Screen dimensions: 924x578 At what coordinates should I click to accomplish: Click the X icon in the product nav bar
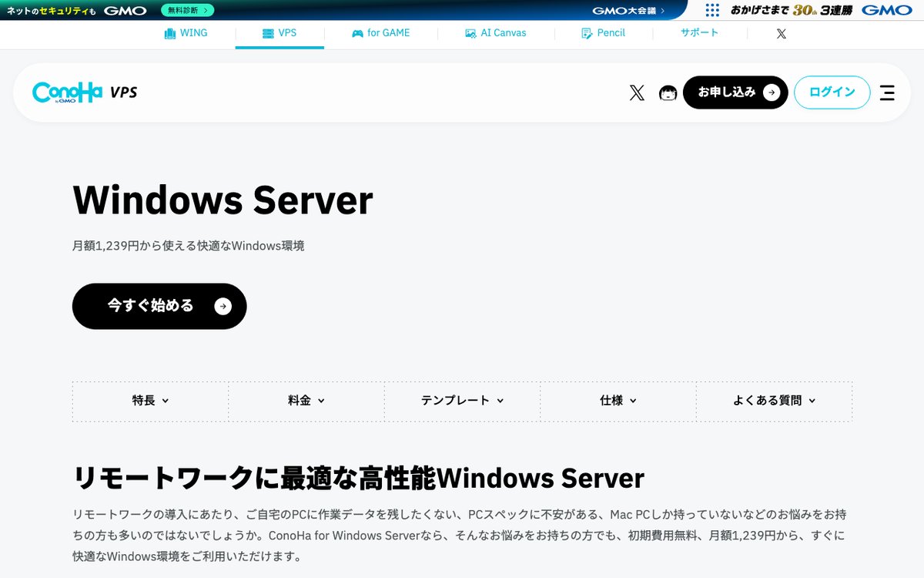782,34
